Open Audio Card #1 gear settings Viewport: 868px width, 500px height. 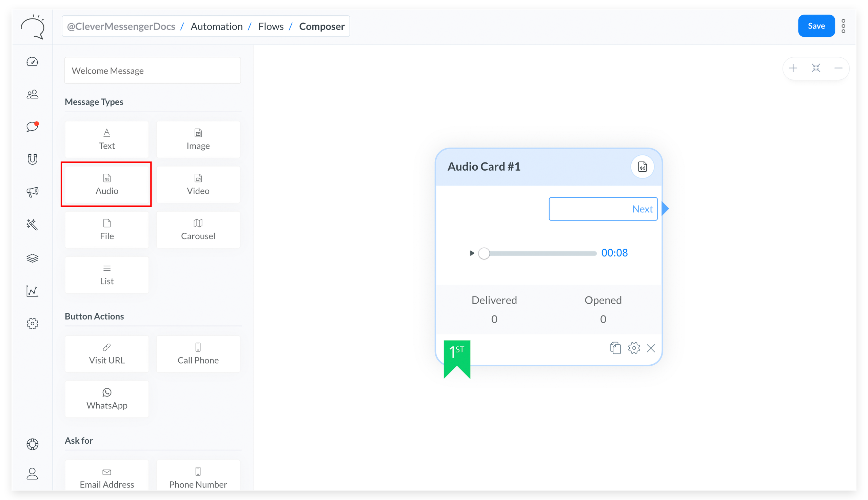click(x=634, y=348)
